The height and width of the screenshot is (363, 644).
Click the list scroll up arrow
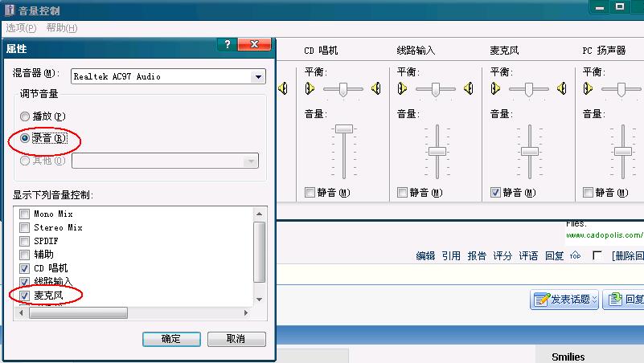click(x=259, y=214)
